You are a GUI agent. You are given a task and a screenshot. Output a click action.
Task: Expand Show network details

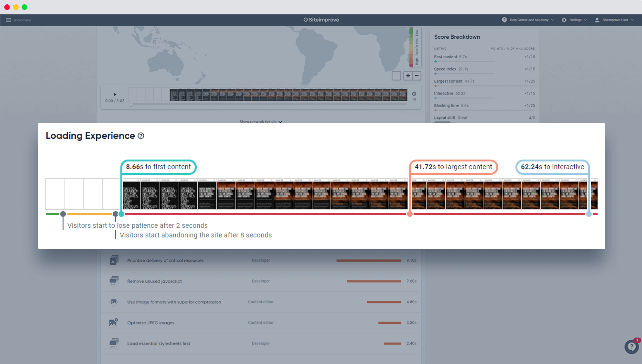tap(261, 122)
